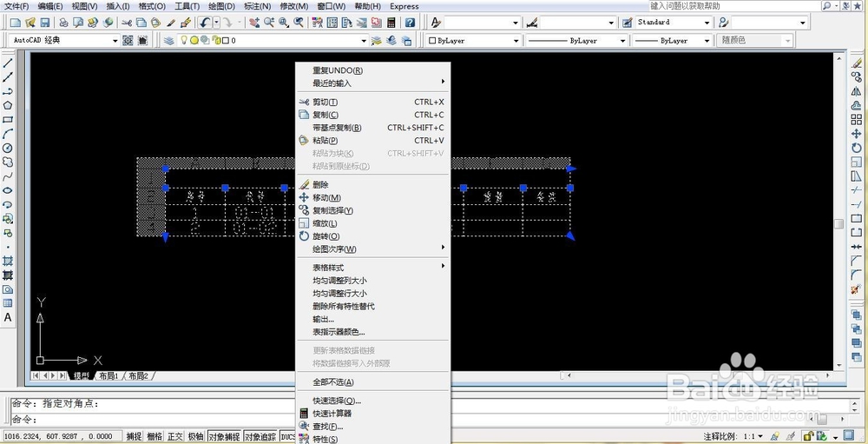Screen dimensions: 868x444
Task: Switch to the 布局1 layout tab
Action: pyautogui.click(x=108, y=376)
